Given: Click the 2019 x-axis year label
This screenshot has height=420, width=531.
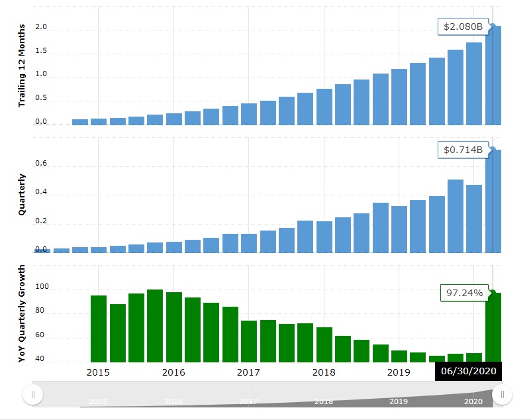Looking at the screenshot, I should (x=399, y=372).
